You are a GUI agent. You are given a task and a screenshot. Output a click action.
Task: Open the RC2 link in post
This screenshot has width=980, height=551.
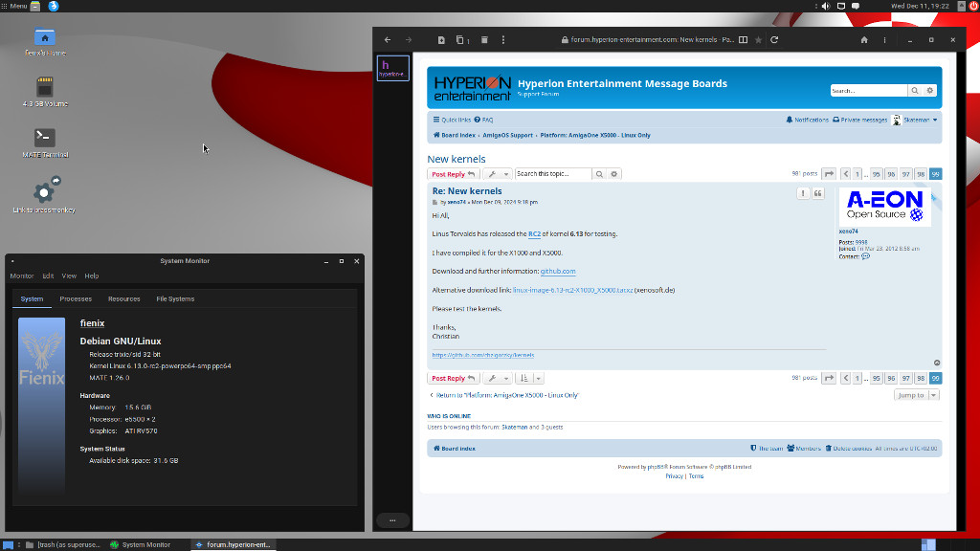tap(534, 234)
